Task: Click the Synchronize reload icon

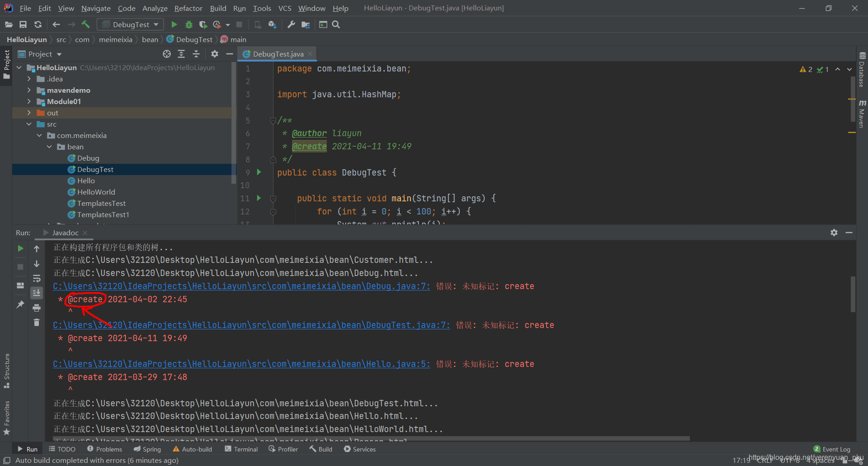Action: 38,24
